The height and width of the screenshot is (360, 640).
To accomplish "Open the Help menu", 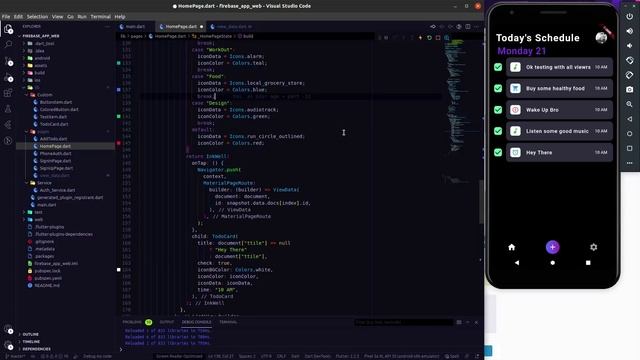I will coord(120,17).
